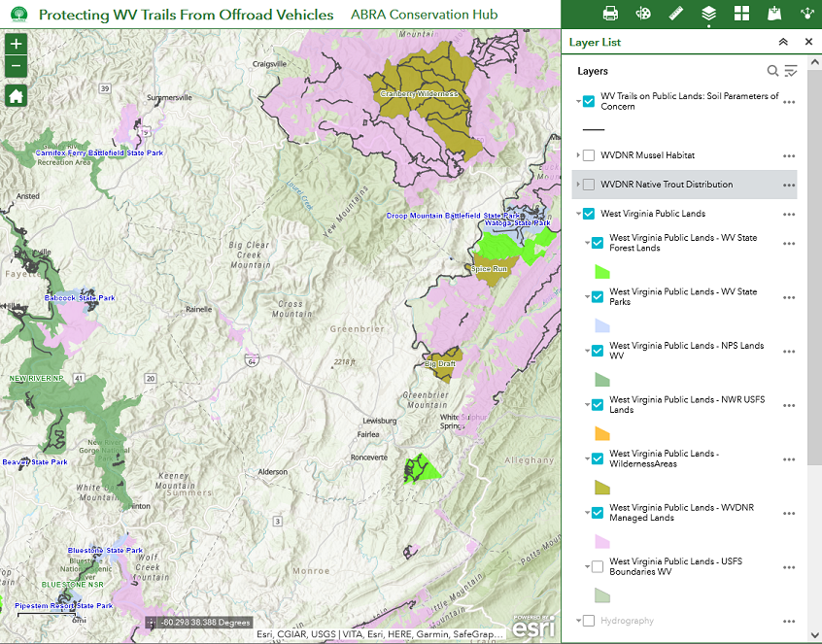822x644 pixels.
Task: Collapse the West Virginia Public Lands group
Action: click(x=578, y=214)
